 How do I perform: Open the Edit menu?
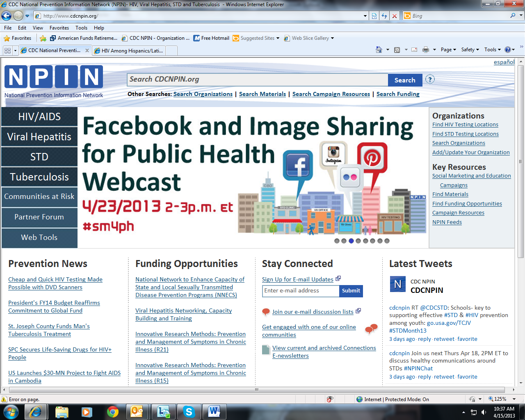22,28
